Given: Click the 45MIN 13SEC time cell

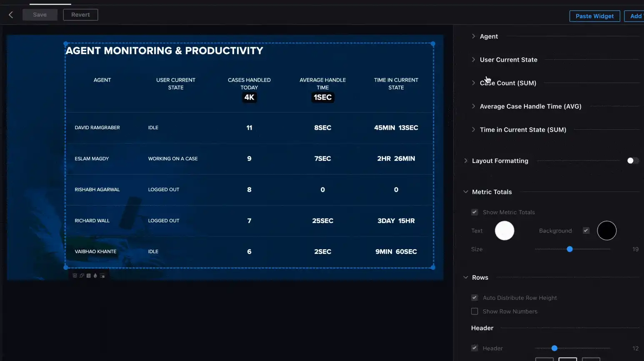Looking at the screenshot, I should pyautogui.click(x=396, y=128).
